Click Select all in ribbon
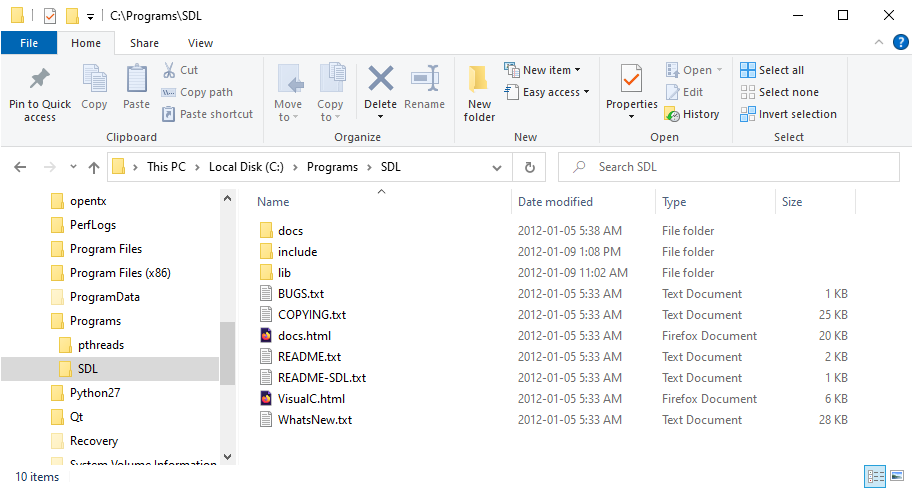Screen dimensions: 913x489 [x=772, y=70]
